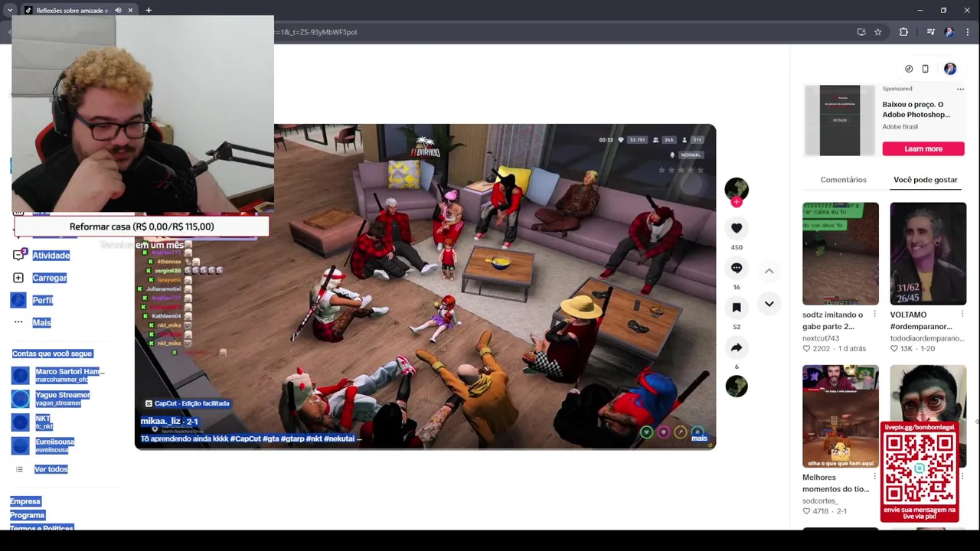Open the NKT followed account
980x551 pixels.
32,422
